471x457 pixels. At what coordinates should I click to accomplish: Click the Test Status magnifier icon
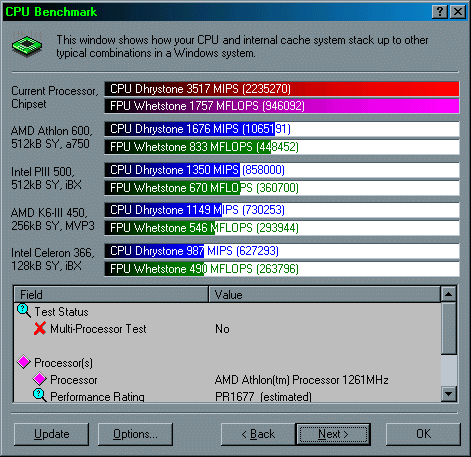pos(24,311)
